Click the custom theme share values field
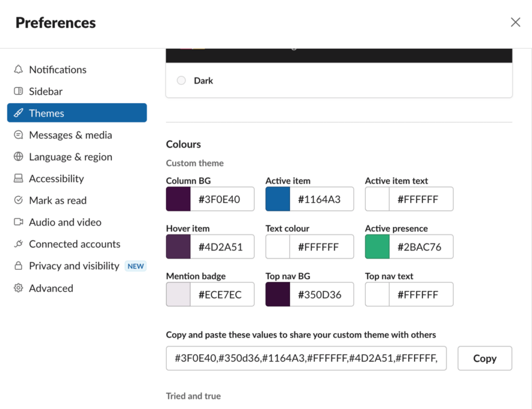Image resolution: width=532 pixels, height=409 pixels. pos(306,358)
